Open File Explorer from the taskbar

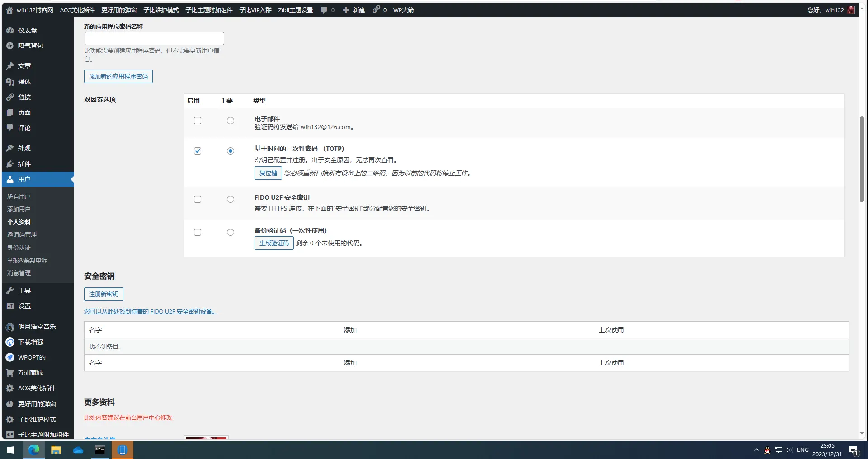point(56,450)
